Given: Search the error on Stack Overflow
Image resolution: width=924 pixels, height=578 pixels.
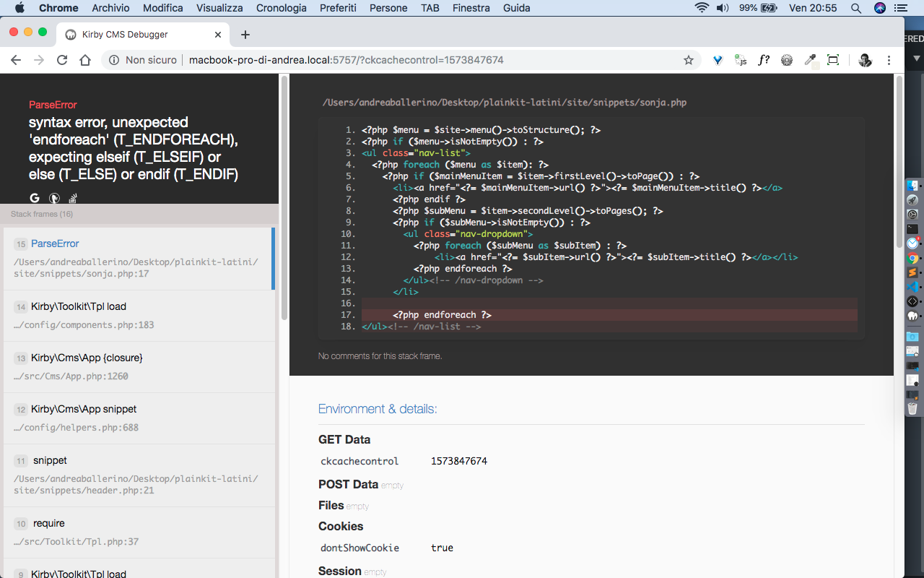Looking at the screenshot, I should (73, 198).
